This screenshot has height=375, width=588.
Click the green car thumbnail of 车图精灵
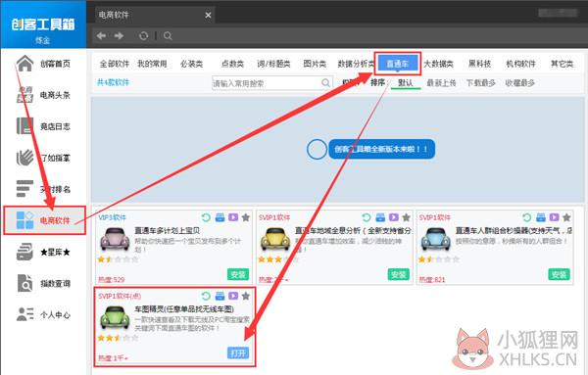pos(115,317)
